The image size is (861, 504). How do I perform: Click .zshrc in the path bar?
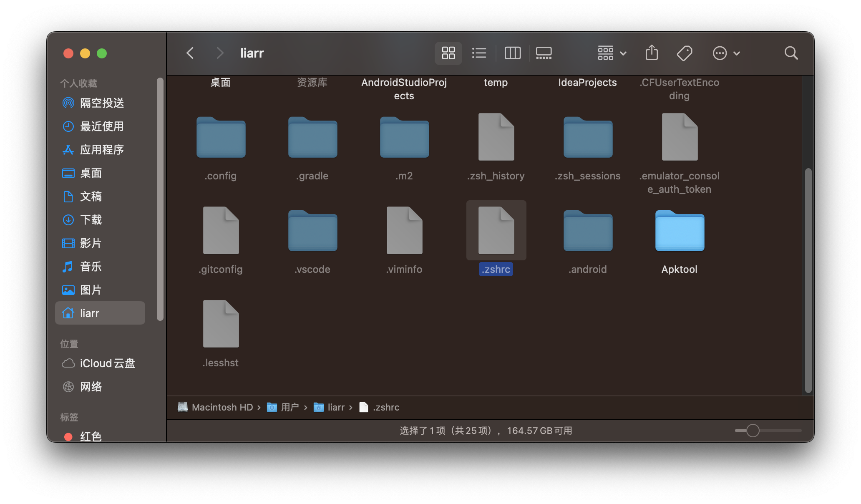pyautogui.click(x=379, y=407)
